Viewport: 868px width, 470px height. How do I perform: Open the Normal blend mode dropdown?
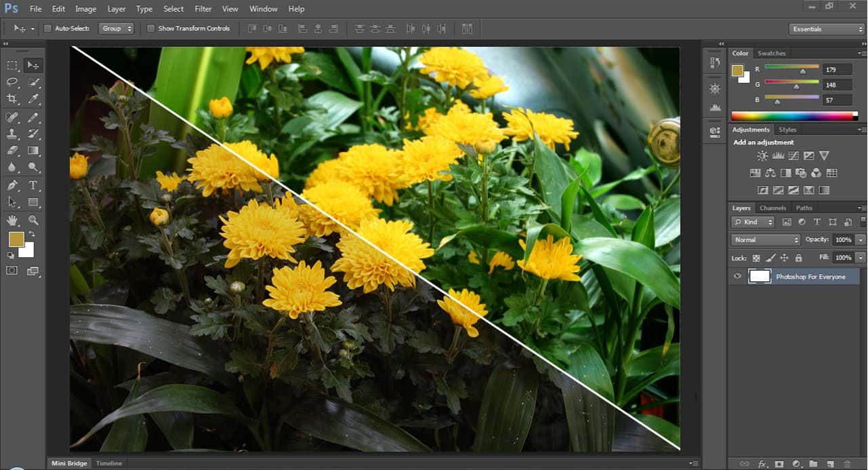pyautogui.click(x=766, y=240)
